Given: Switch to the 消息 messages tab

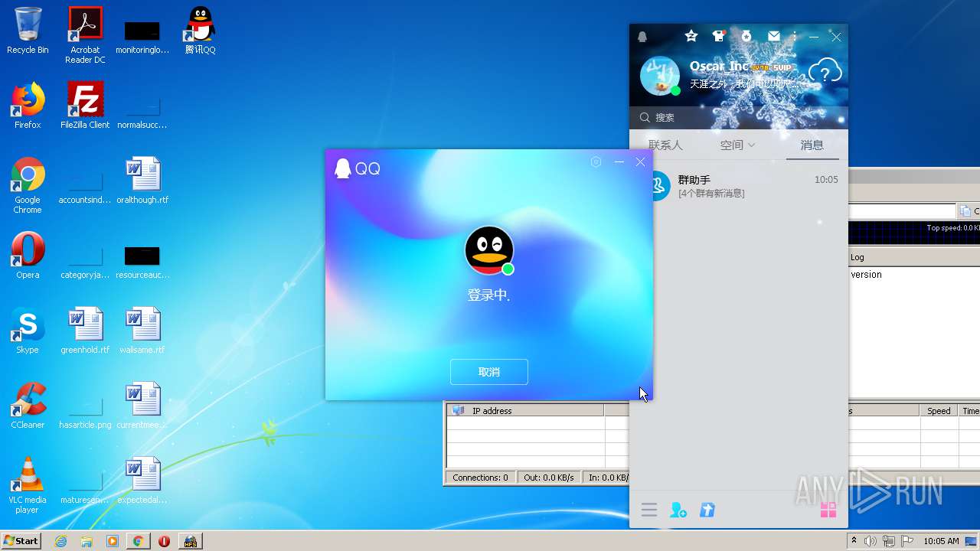Looking at the screenshot, I should click(812, 145).
